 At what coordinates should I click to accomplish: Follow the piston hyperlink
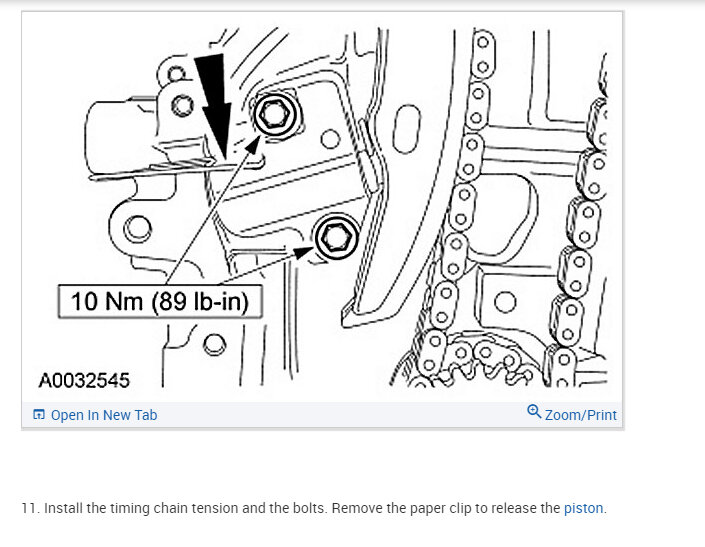(x=583, y=508)
